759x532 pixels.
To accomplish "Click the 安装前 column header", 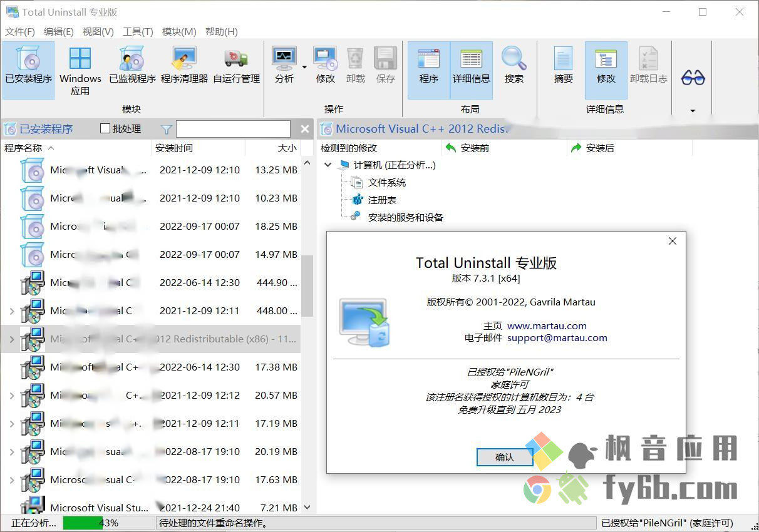I will click(504, 148).
